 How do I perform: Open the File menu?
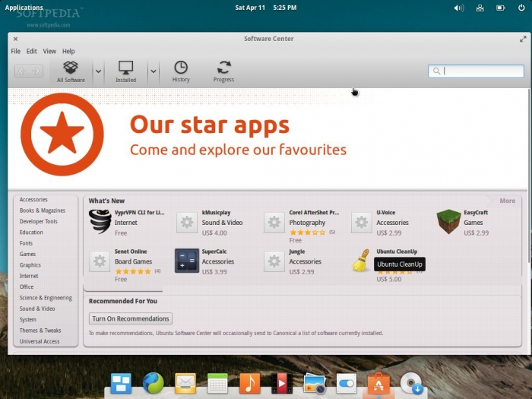pos(16,51)
